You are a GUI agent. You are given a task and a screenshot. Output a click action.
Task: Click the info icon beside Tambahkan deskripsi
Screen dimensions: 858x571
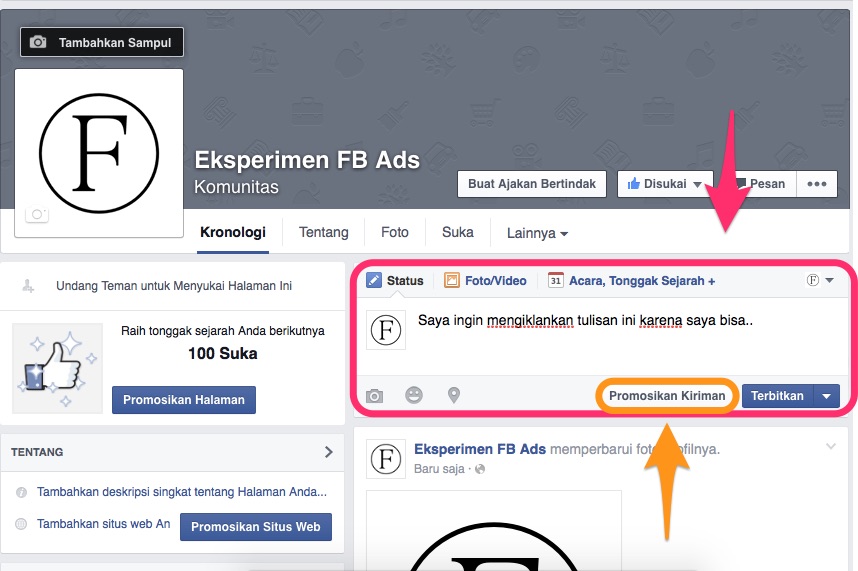pyautogui.click(x=21, y=492)
